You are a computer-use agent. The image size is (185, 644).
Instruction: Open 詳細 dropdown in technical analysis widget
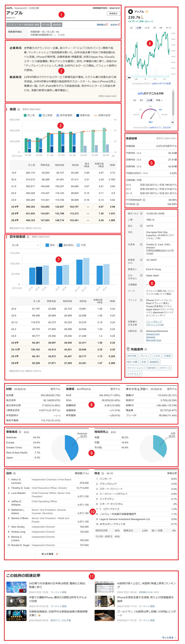(159, 100)
